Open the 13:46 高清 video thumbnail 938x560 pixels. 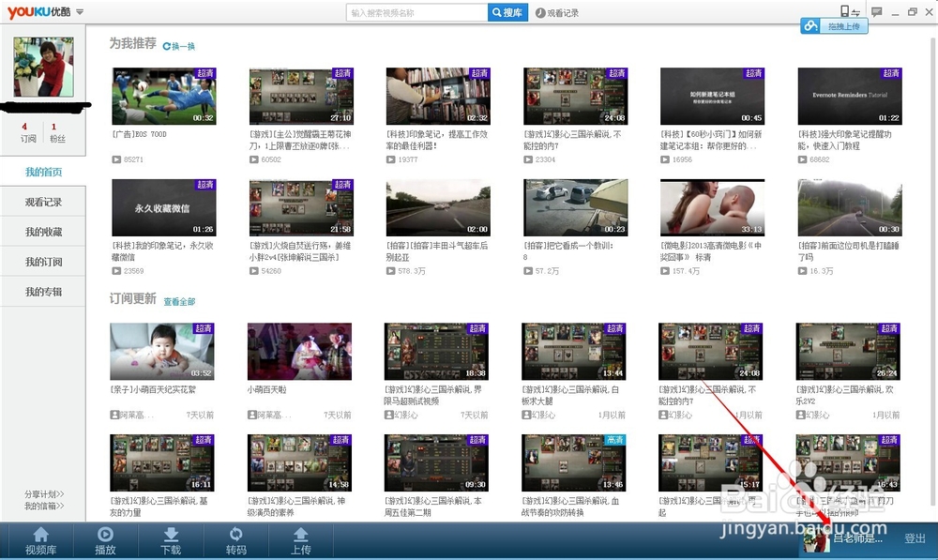(x=574, y=462)
